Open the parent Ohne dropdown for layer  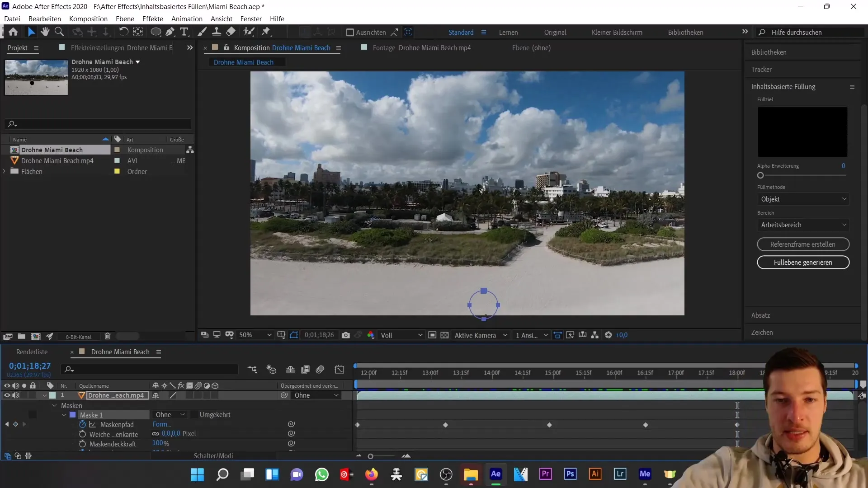click(316, 395)
